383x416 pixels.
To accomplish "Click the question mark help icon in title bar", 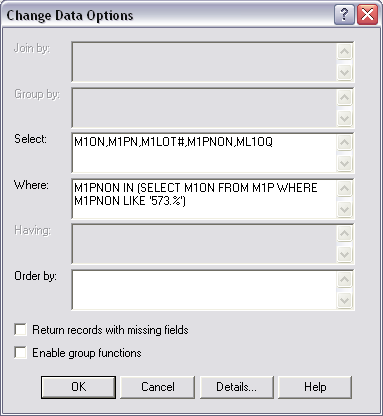I will pyautogui.click(x=344, y=14).
